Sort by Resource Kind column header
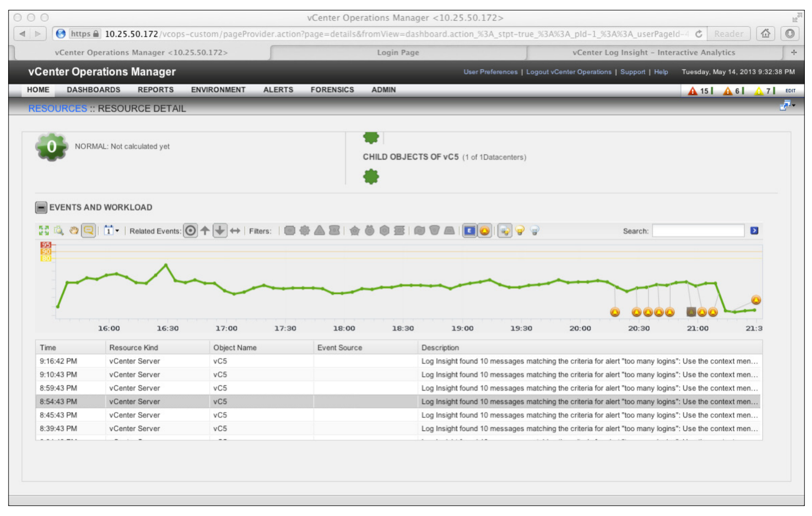 pyautogui.click(x=157, y=348)
